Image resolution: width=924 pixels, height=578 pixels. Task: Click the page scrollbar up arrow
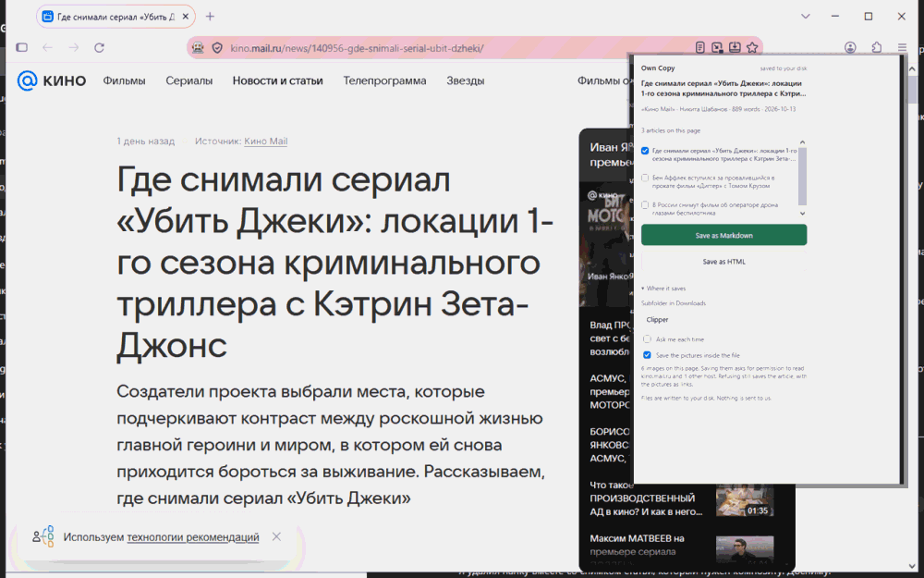912,68
